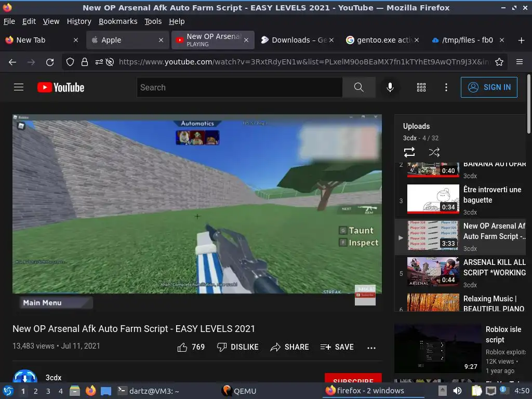Open the Edit menu
The image size is (532, 399).
pos(29,21)
